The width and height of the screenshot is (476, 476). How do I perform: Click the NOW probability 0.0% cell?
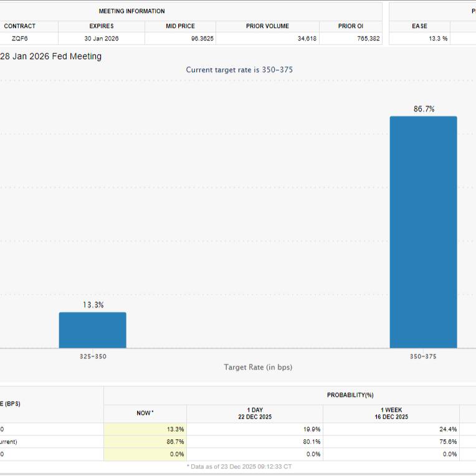(145, 454)
